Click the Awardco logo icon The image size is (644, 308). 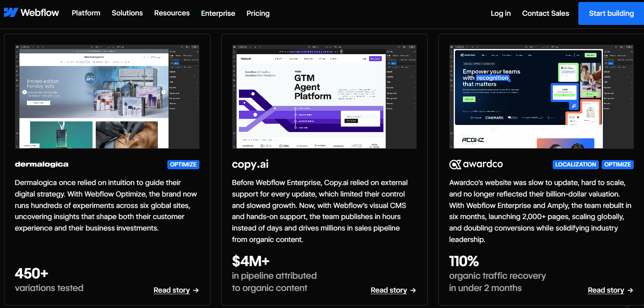[x=455, y=164]
